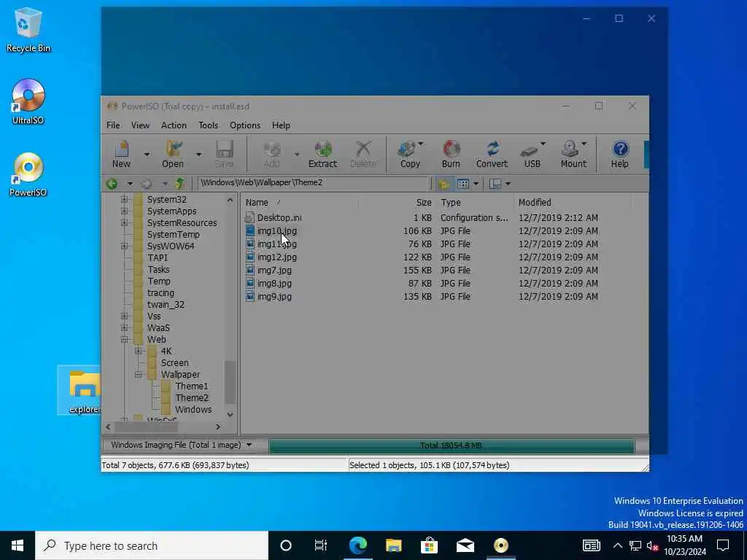747x560 pixels.
Task: Select img7.jpg in the file list
Action: click(x=274, y=270)
